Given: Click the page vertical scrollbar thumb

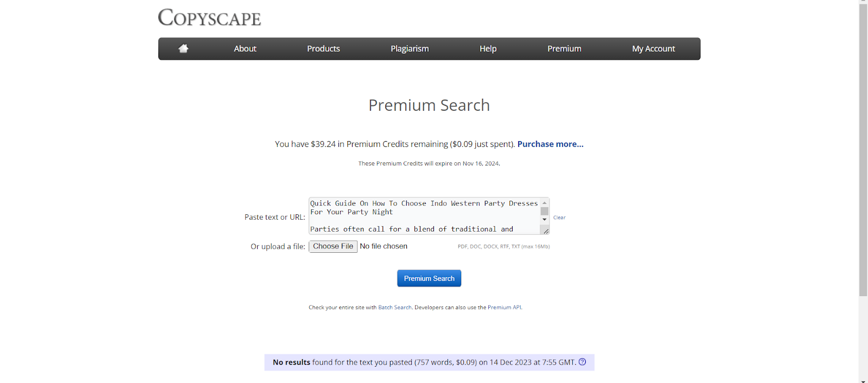Looking at the screenshot, I should [x=863, y=150].
